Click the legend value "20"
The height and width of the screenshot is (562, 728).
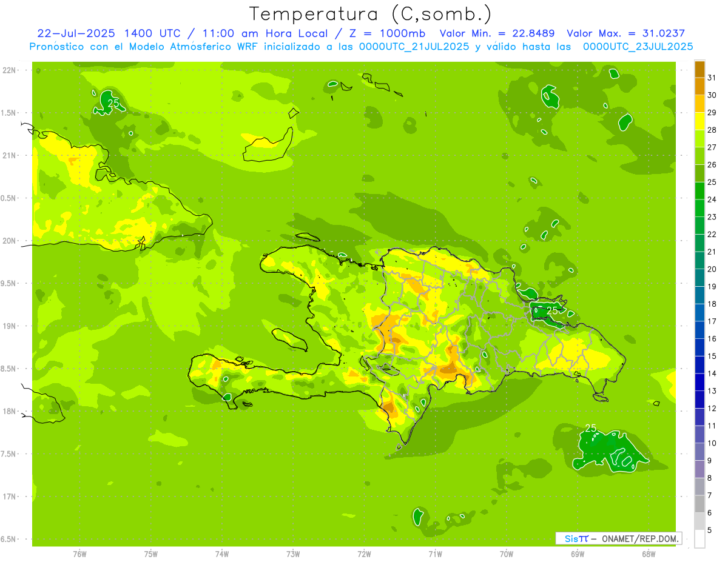point(712,269)
